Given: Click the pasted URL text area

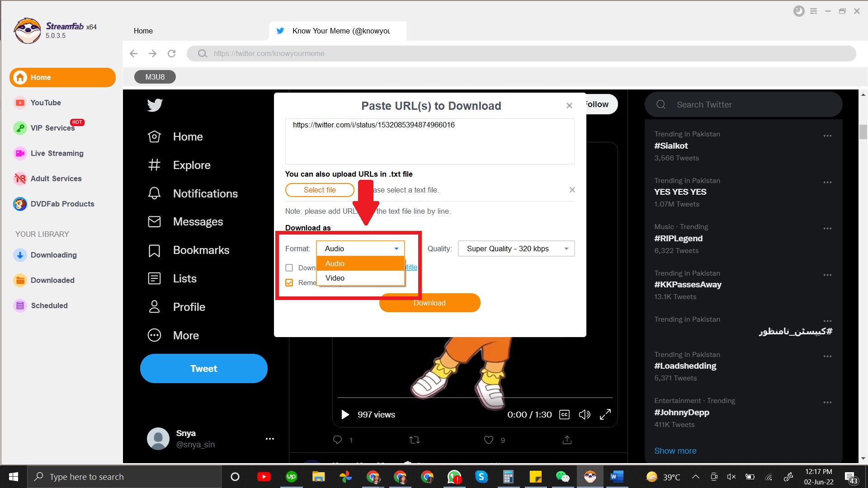Looking at the screenshot, I should point(430,141).
